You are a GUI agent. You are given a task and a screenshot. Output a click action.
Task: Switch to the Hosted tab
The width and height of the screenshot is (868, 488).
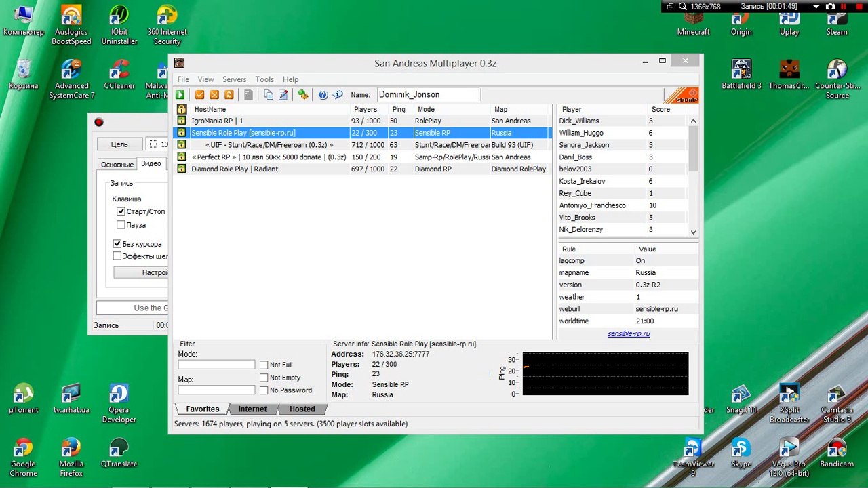(x=302, y=409)
